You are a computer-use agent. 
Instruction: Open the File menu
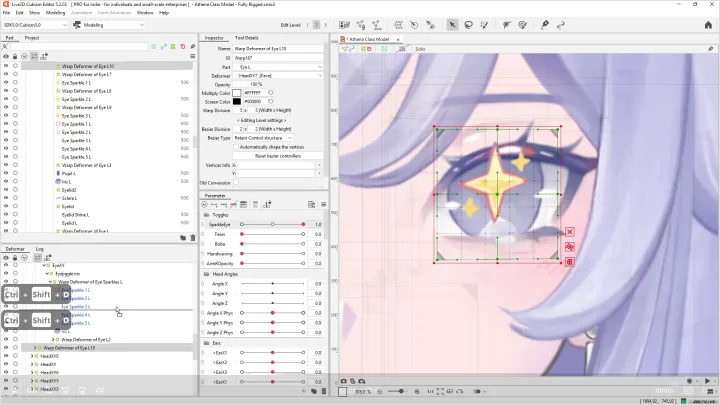(6, 13)
